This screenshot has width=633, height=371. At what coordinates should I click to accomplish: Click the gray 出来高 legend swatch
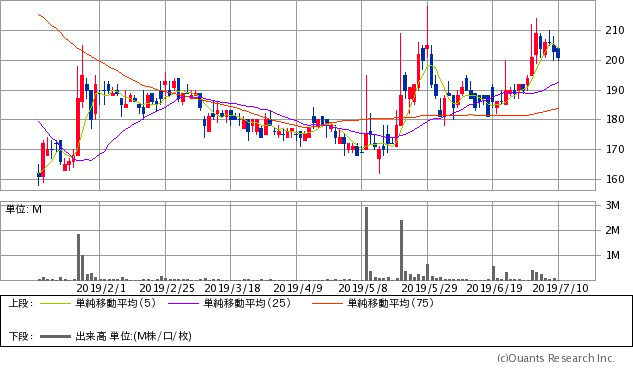(x=55, y=336)
